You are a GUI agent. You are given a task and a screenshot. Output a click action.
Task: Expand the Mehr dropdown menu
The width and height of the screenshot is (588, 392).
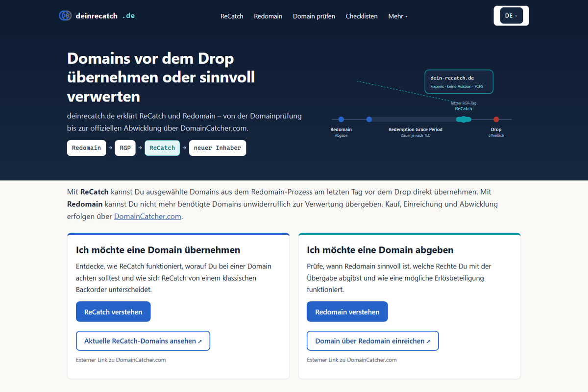coord(398,16)
